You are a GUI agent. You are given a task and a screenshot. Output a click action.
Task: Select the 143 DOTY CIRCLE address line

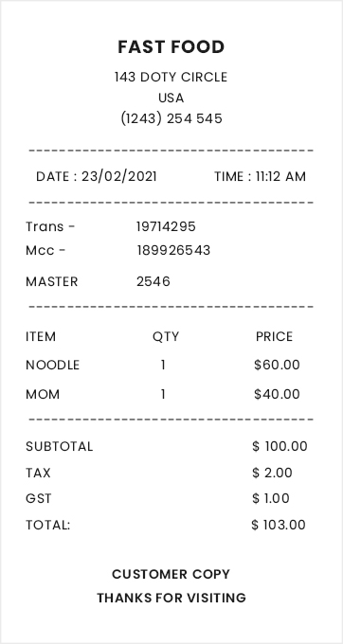click(x=171, y=77)
